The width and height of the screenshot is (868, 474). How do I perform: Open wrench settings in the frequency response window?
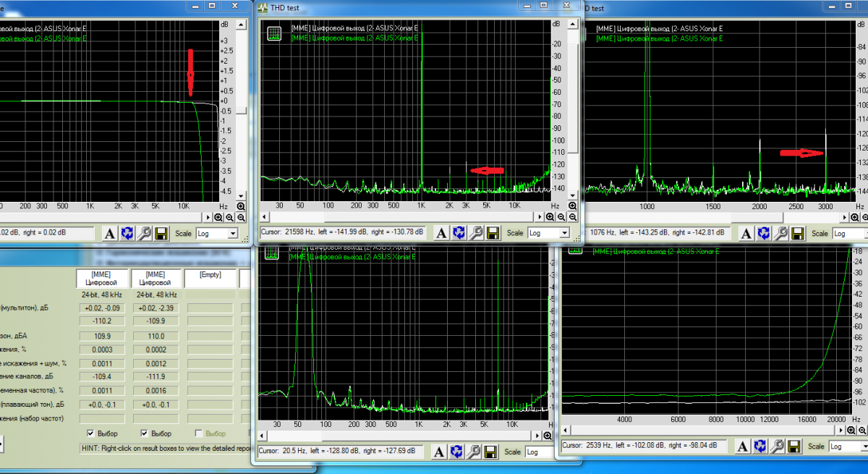pyautogui.click(x=144, y=233)
